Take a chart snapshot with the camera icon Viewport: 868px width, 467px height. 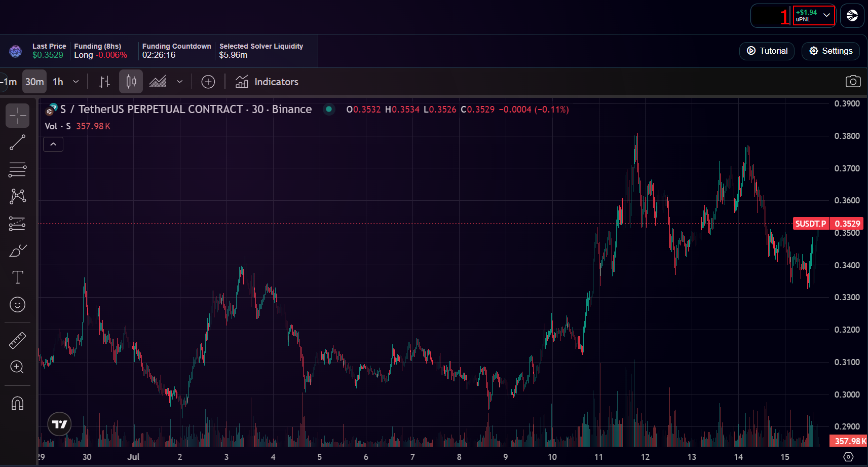853,81
